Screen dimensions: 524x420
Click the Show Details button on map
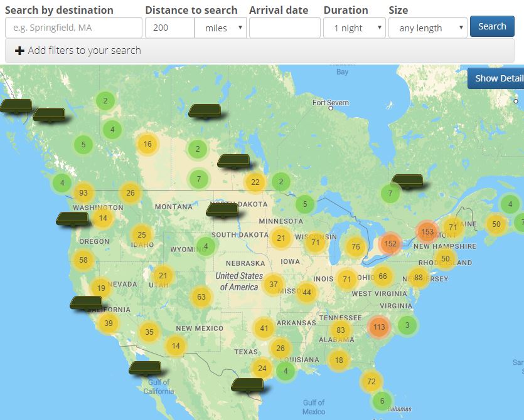click(x=496, y=78)
